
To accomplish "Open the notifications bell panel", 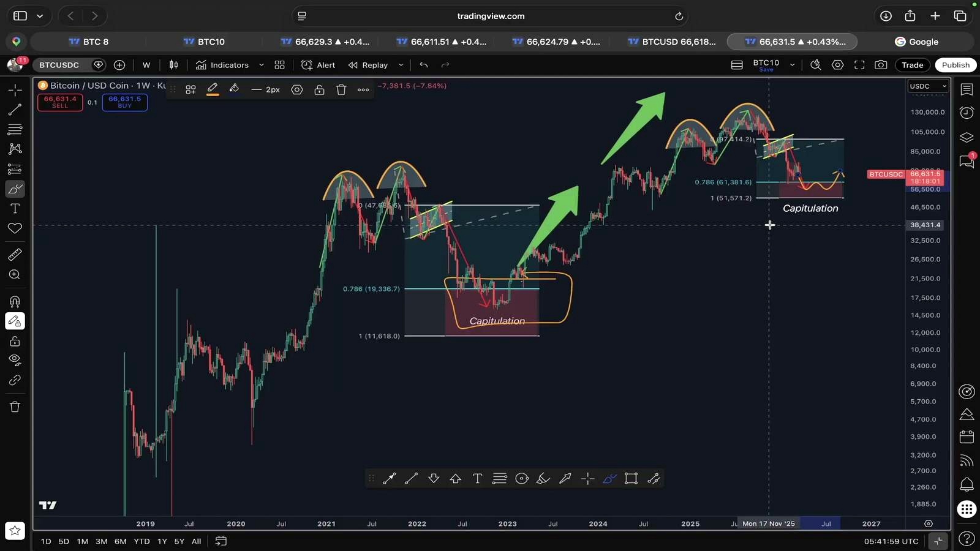I will [x=967, y=484].
